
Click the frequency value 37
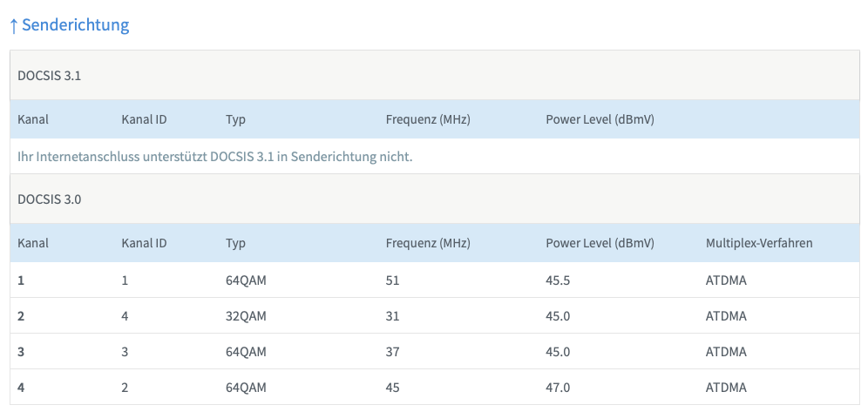393,352
